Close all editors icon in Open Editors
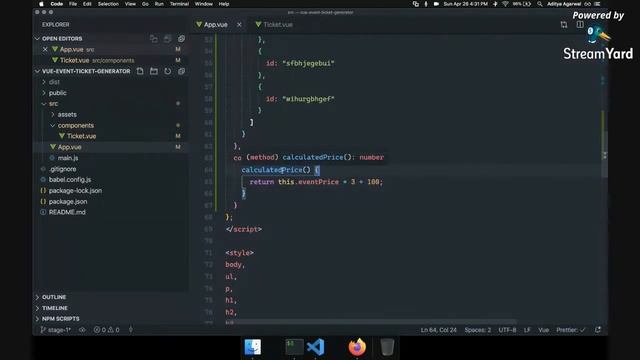The height and width of the screenshot is (360, 640). click(181, 38)
